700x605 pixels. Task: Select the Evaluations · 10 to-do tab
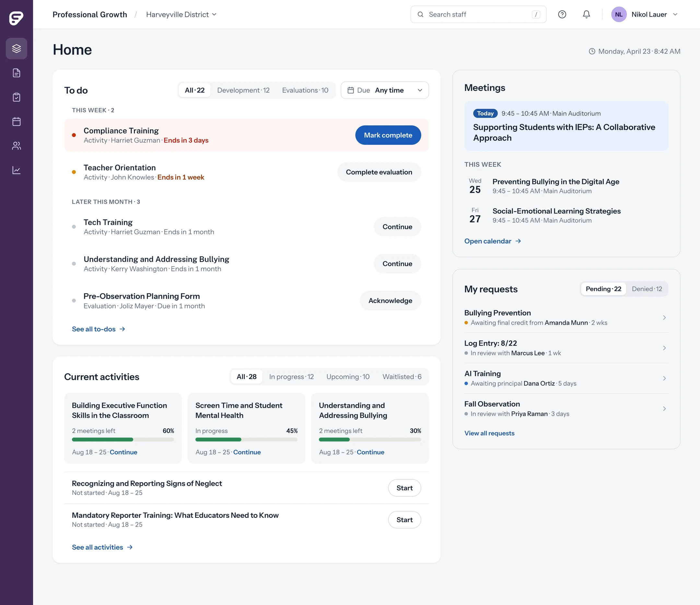305,90
